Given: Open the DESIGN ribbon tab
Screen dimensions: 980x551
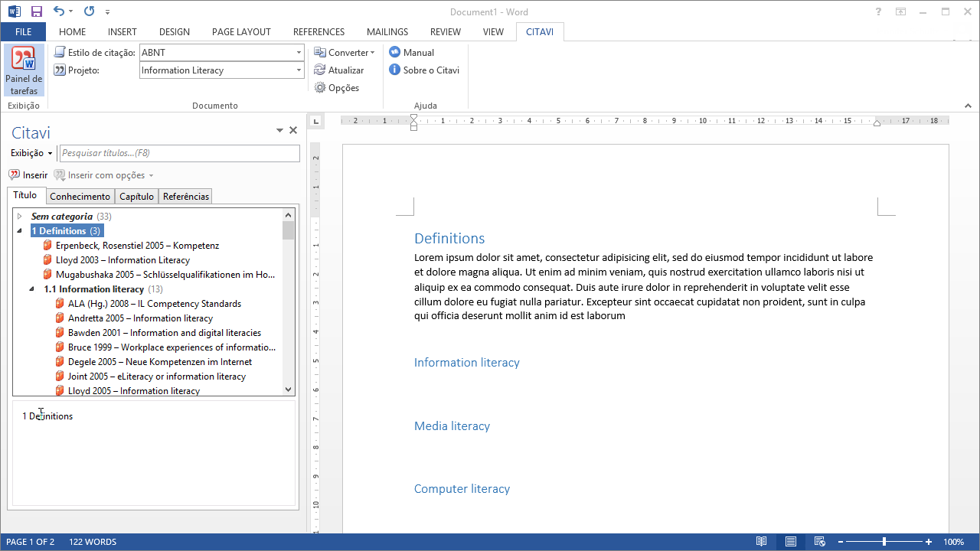Looking at the screenshot, I should click(175, 32).
